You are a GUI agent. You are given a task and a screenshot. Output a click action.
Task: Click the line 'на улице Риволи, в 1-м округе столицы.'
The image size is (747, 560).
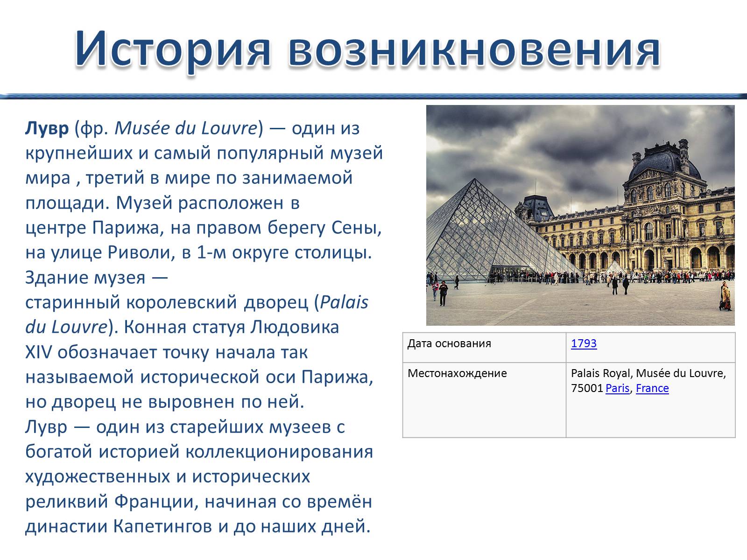point(198,252)
